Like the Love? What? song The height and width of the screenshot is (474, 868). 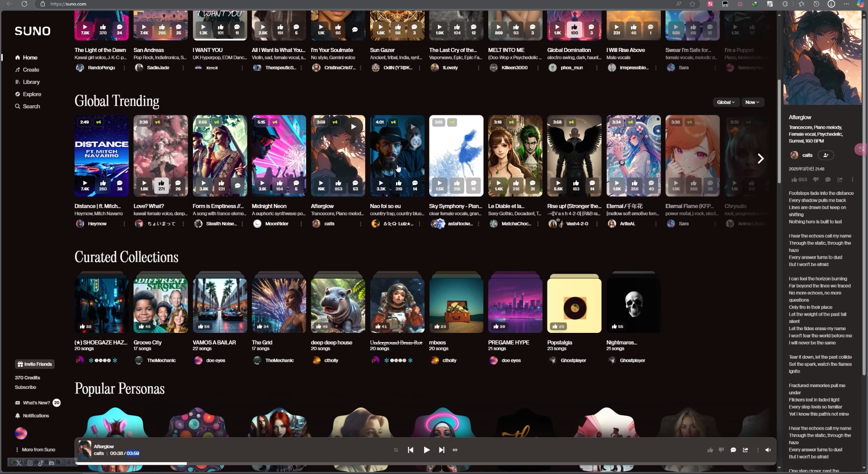[161, 185]
